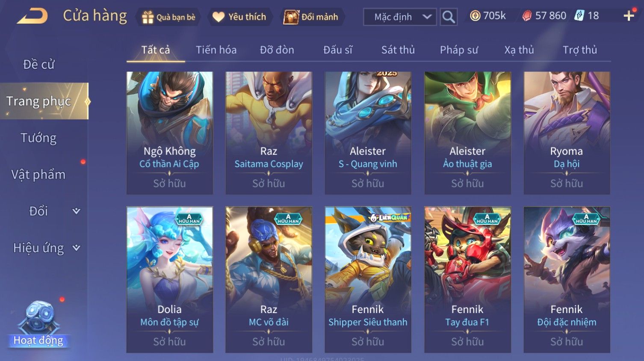Open the Đổi mảnh button
Screen dimensions: 644x361
(x=312, y=17)
